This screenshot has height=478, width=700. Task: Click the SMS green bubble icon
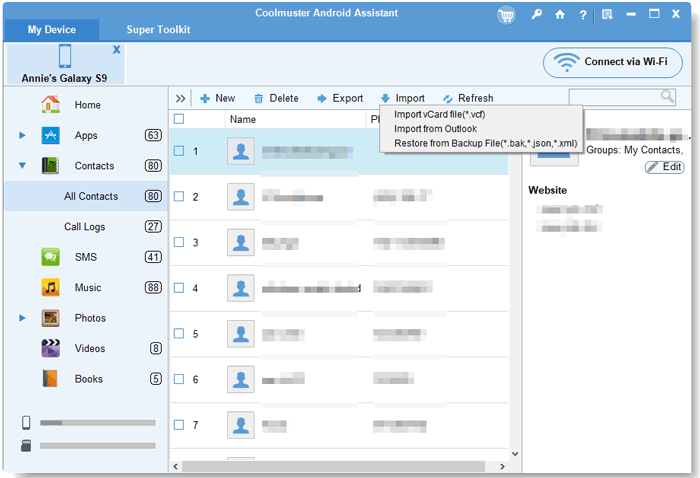tap(50, 257)
